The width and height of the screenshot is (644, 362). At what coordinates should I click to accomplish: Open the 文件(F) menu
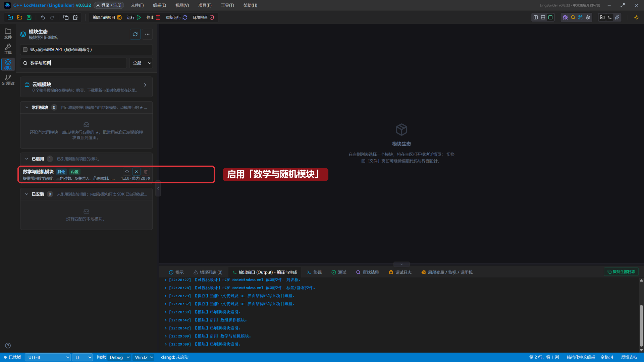pyautogui.click(x=137, y=5)
